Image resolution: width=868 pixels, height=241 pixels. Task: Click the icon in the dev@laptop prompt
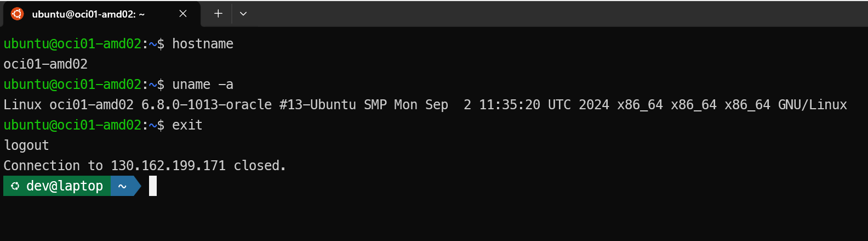pyautogui.click(x=15, y=186)
